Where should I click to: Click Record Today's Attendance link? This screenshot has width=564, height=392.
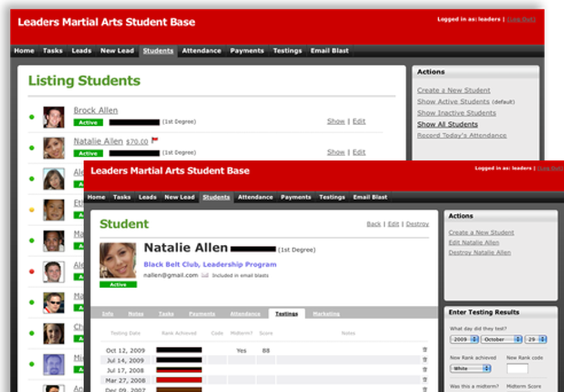click(x=462, y=135)
